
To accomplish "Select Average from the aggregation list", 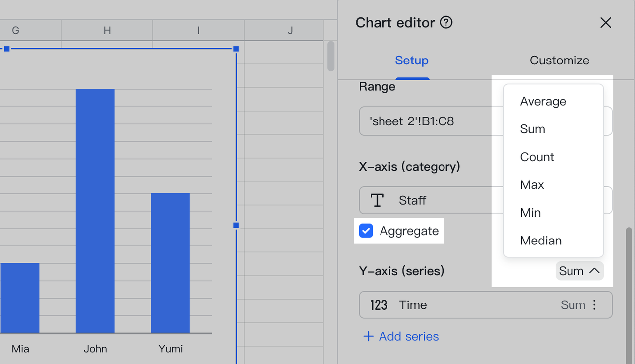I will pos(543,101).
